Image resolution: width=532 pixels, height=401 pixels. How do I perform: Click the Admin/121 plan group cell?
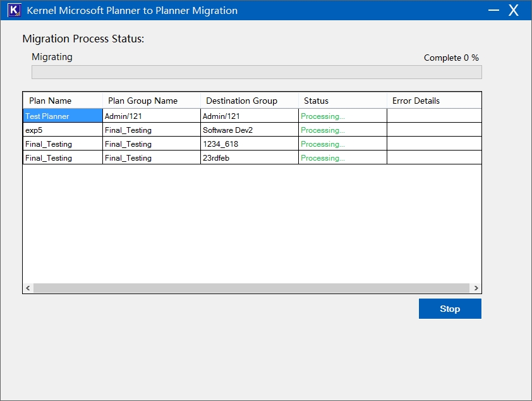coord(123,116)
